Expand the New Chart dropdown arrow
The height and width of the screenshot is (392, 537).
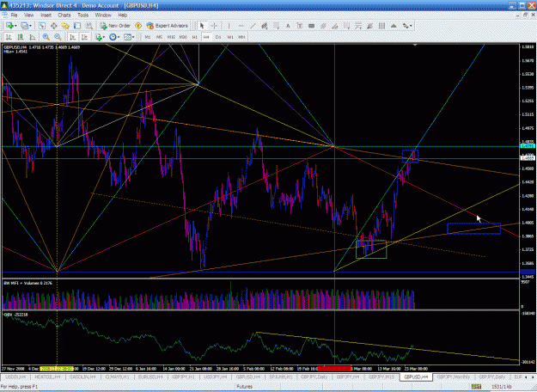pos(15,26)
